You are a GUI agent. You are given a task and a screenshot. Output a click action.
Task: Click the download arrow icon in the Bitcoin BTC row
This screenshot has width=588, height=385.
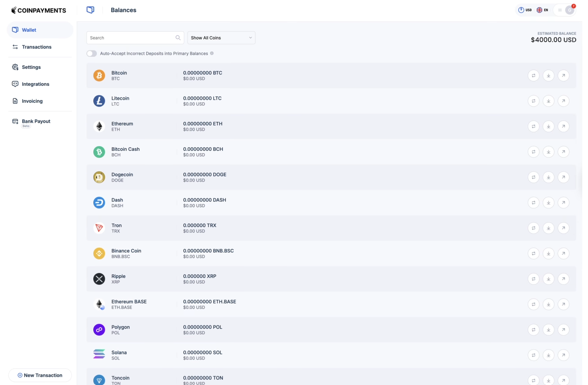pos(548,75)
